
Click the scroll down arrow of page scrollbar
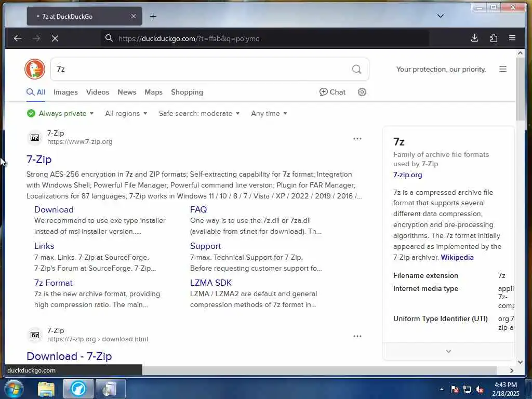[x=520, y=362]
